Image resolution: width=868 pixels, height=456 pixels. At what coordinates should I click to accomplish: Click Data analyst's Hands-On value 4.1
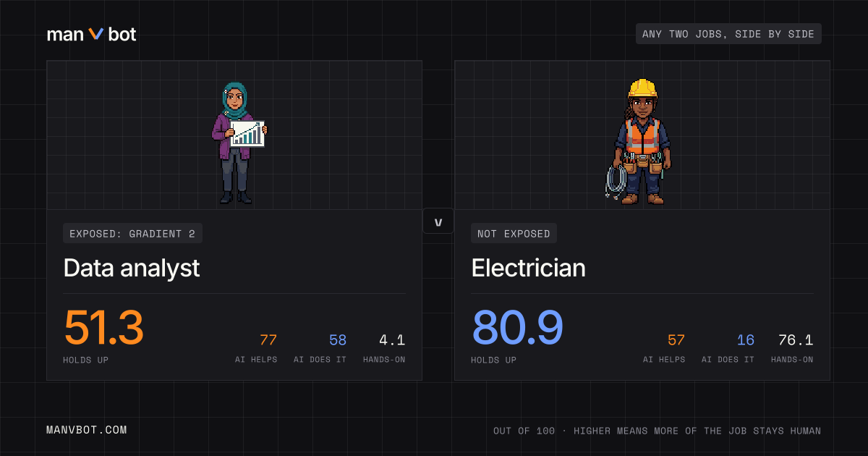tap(392, 340)
